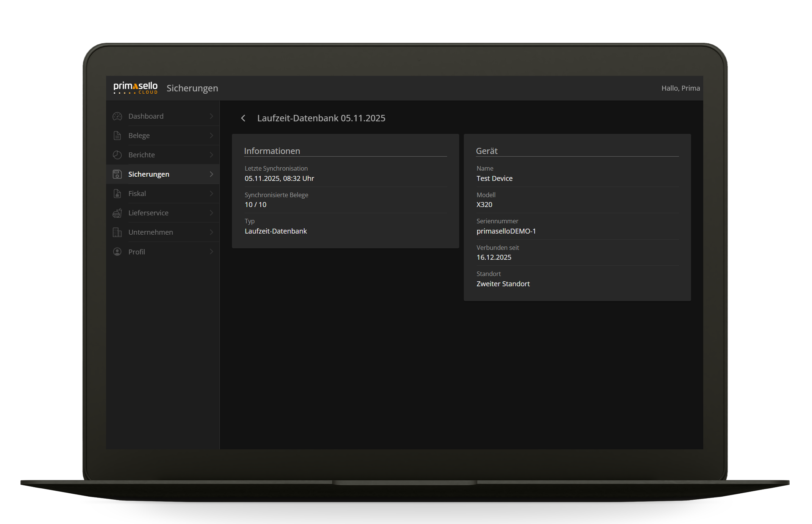The height and width of the screenshot is (524, 812).
Task: Click the Sicherungen page title
Action: click(x=192, y=88)
